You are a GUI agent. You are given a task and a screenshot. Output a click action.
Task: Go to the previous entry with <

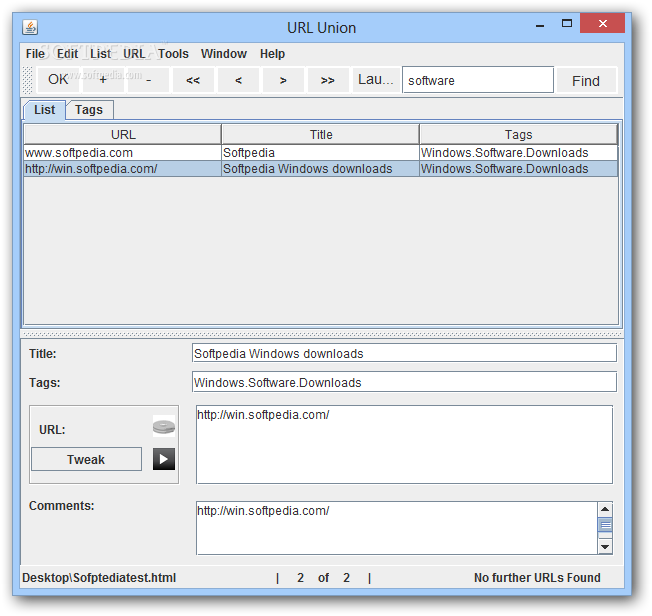point(238,79)
